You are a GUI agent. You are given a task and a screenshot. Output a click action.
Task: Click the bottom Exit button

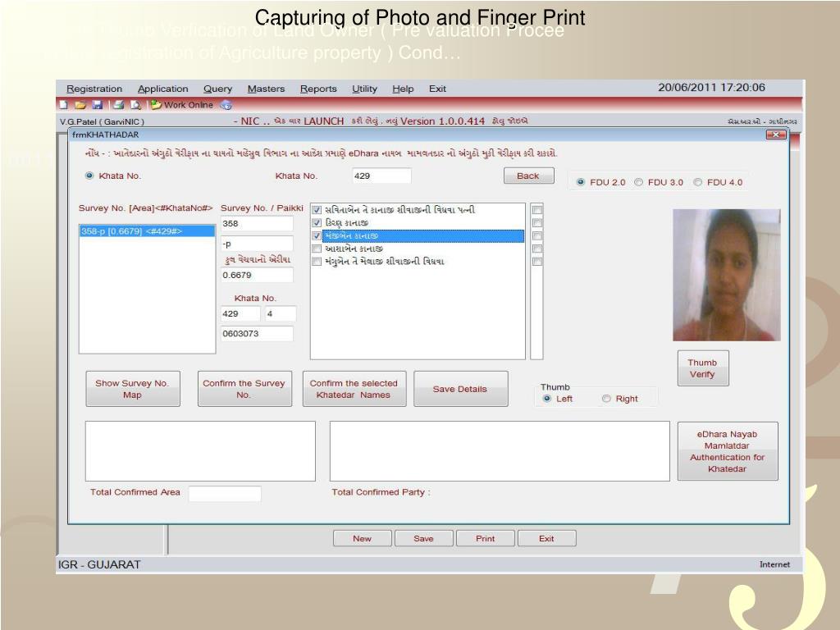pyautogui.click(x=546, y=538)
